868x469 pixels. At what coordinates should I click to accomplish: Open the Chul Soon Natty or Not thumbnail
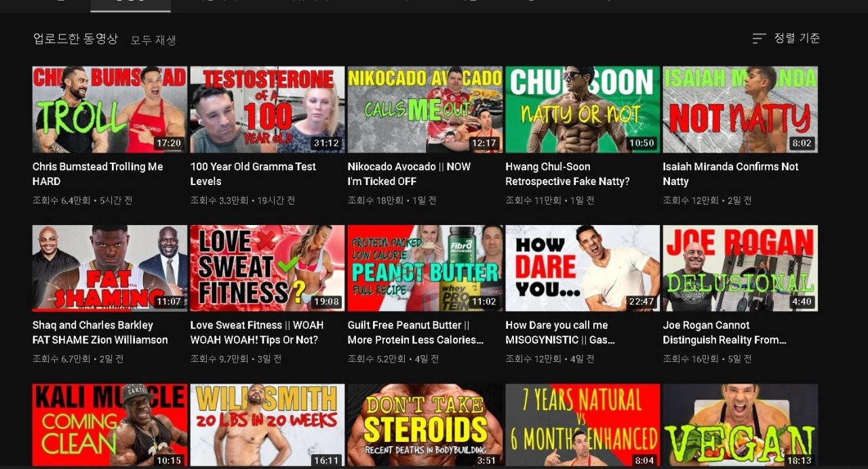[x=582, y=109]
